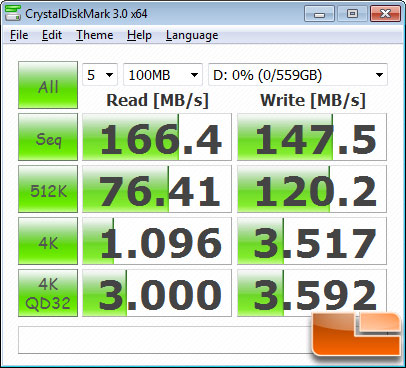
Task: Click the empty comment field at the bottom
Action: coord(202,340)
